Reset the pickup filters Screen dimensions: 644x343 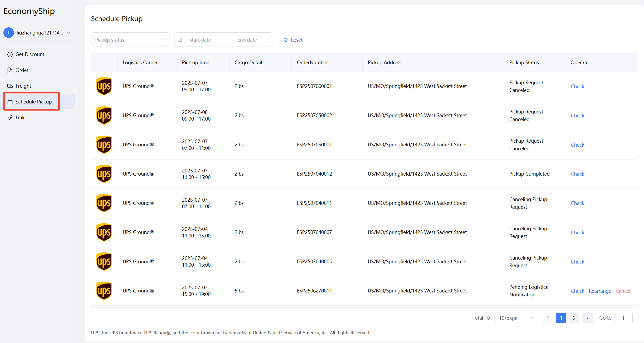(293, 40)
